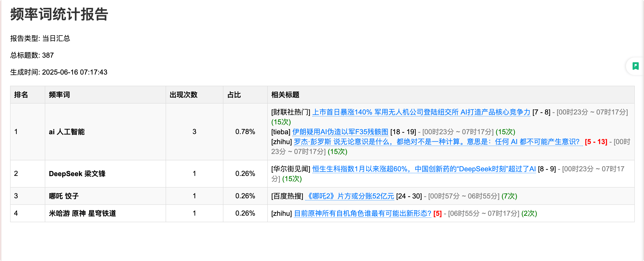Click the occurrence count 3 cell
Image resolution: width=644 pixels, height=261 pixels.
click(x=195, y=132)
